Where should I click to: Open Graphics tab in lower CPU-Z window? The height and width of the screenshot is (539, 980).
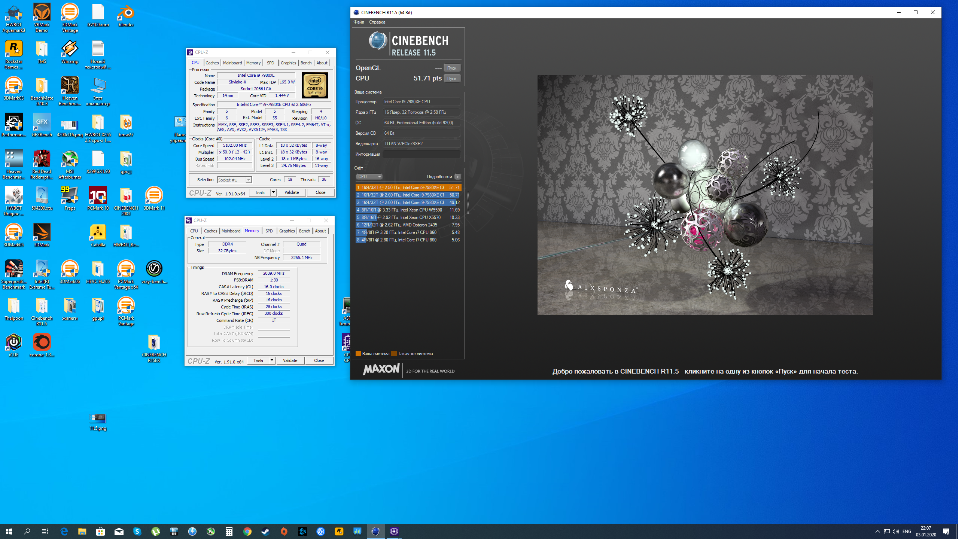287,231
